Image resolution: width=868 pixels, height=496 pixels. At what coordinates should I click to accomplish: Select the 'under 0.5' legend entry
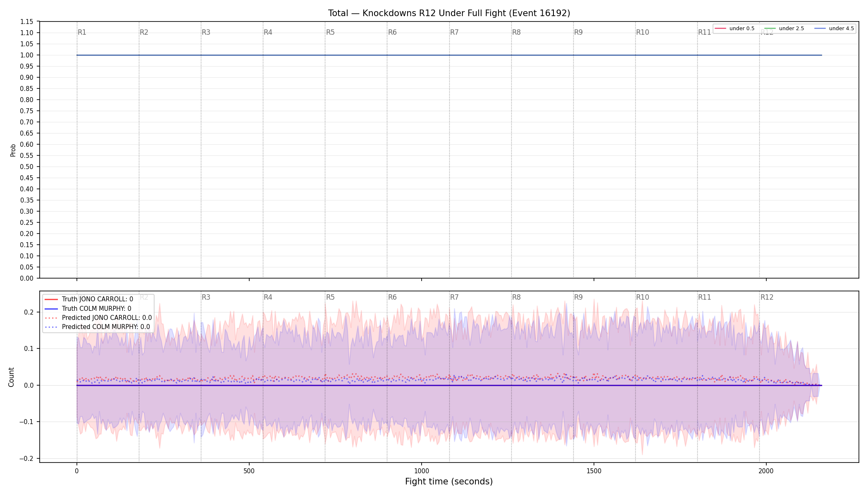[x=735, y=29]
